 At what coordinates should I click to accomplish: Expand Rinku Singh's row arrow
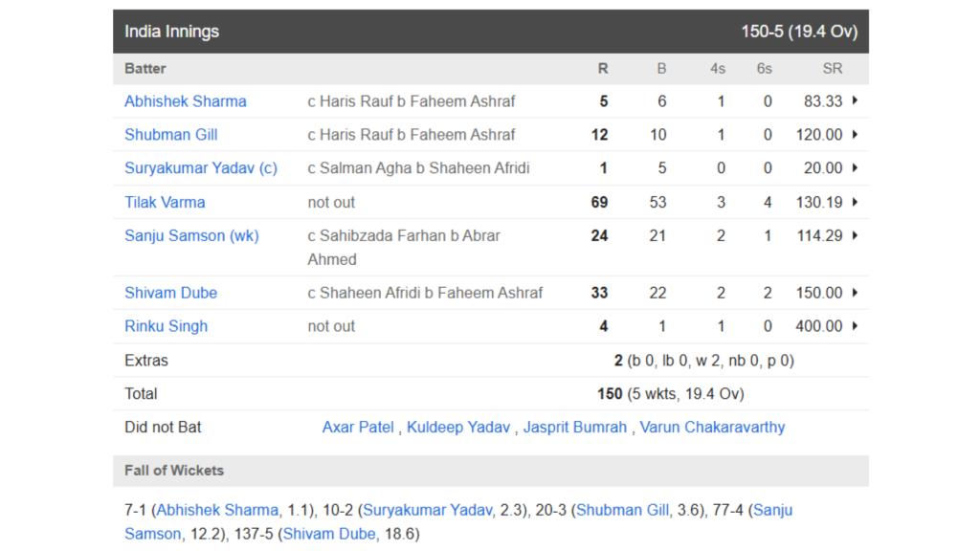click(854, 326)
